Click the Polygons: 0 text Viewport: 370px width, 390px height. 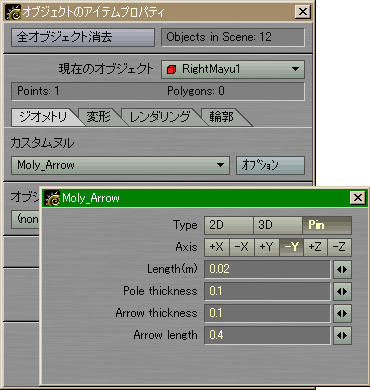click(196, 91)
